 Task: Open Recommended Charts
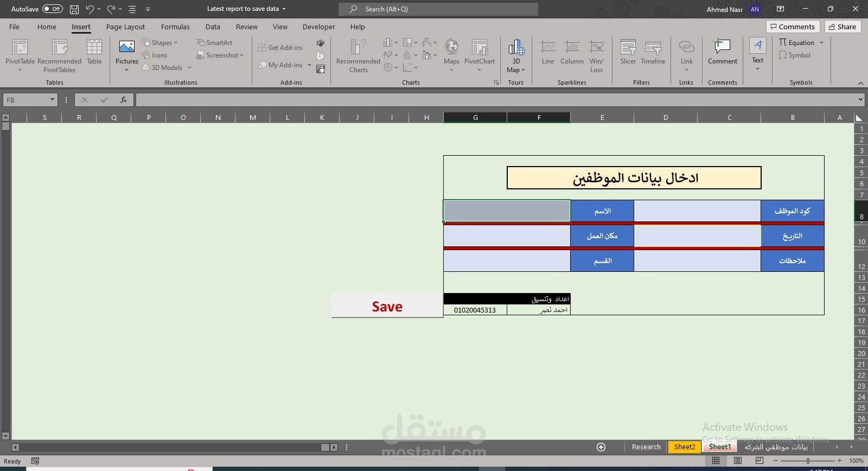[x=358, y=55]
